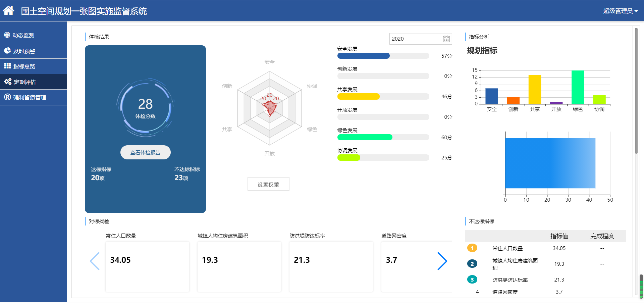Viewport: 644px width, 303px height.
Task: Click the blue horizontal gradient bar
Action: click(550, 163)
